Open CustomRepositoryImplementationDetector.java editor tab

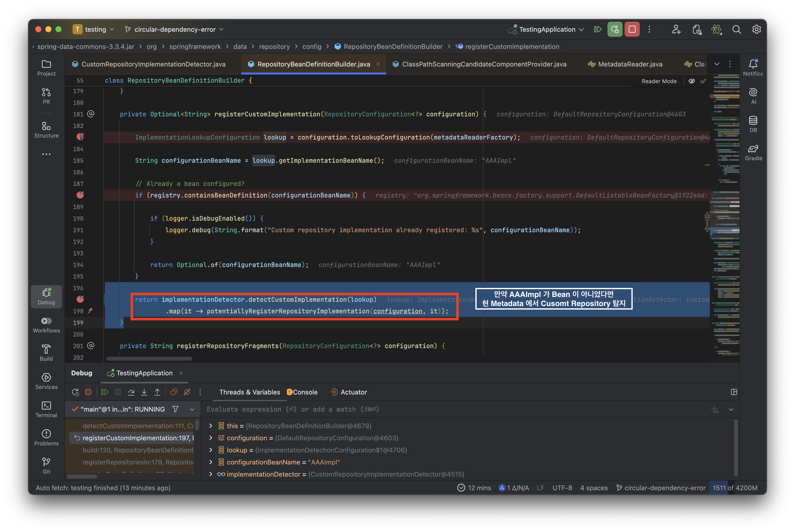[153, 64]
